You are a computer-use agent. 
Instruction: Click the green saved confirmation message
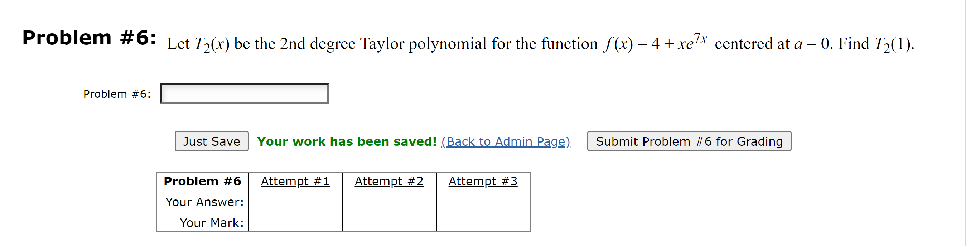point(346,141)
